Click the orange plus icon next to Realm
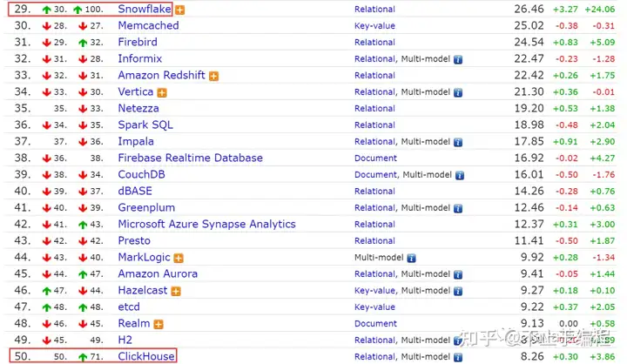This screenshot has width=627, height=364. point(158,325)
